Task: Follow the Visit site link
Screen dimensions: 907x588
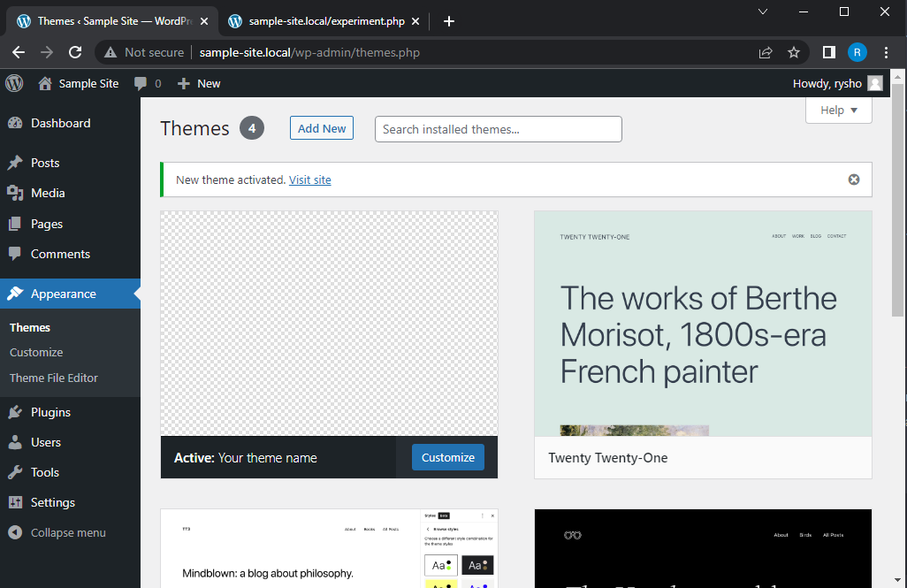Action: click(310, 180)
